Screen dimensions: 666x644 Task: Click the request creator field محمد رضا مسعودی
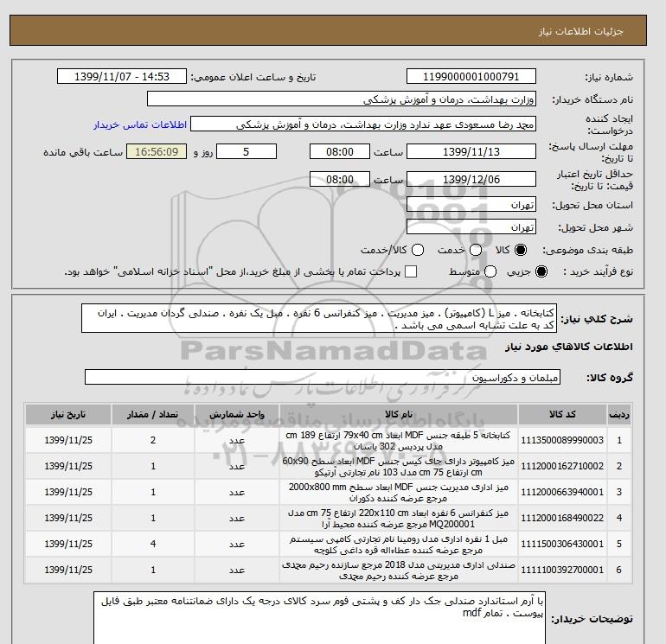363,124
